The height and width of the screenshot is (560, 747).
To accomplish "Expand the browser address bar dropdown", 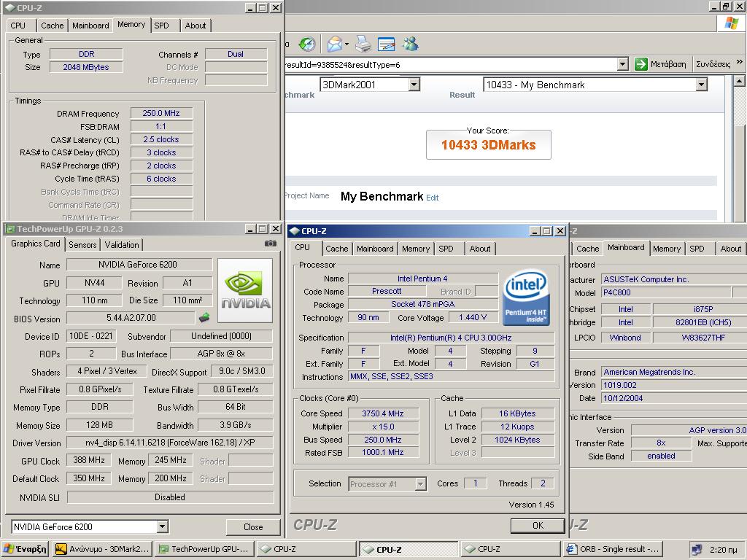I will pyautogui.click(x=622, y=64).
